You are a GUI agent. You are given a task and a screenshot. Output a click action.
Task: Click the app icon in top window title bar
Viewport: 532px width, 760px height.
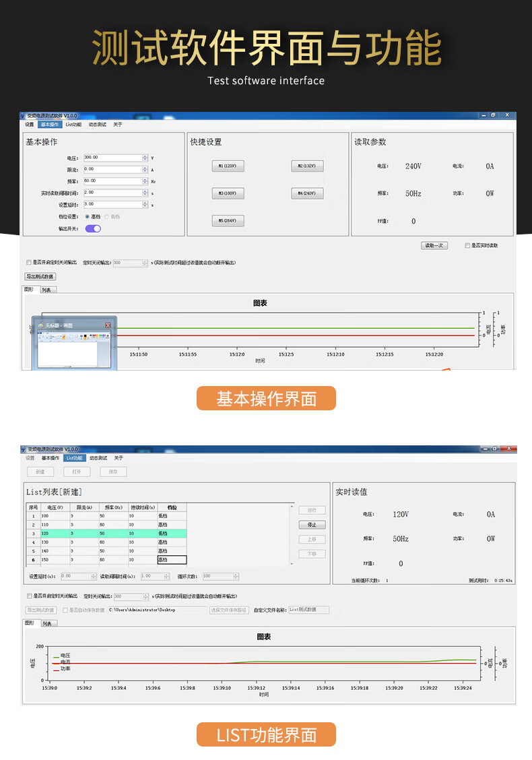click(24, 116)
